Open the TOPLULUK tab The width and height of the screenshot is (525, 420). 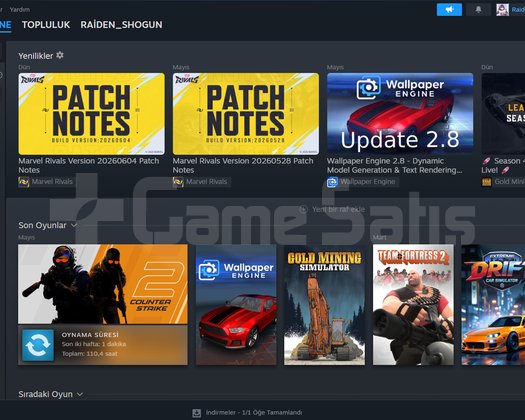pyautogui.click(x=46, y=25)
